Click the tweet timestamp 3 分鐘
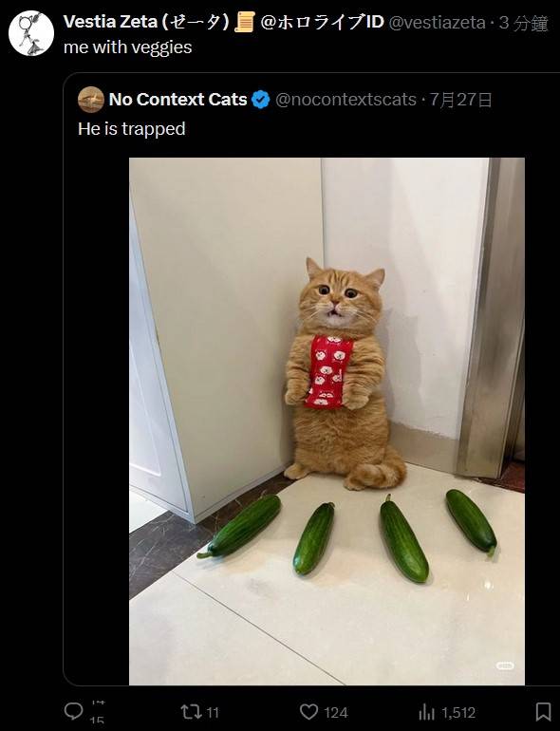The width and height of the screenshot is (560, 731). click(x=524, y=23)
